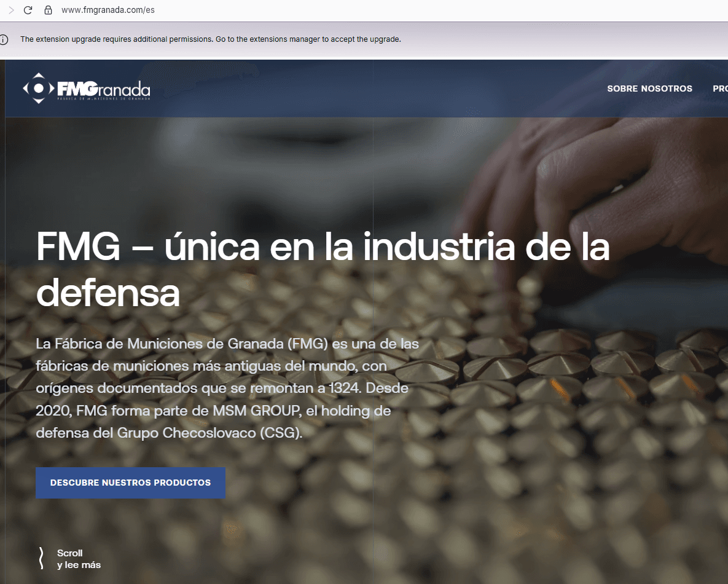Click the info icon in the extension notice

(x=4, y=39)
